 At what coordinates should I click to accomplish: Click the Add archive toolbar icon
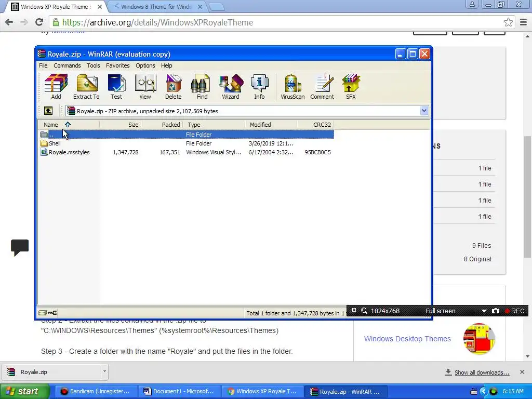pos(56,87)
